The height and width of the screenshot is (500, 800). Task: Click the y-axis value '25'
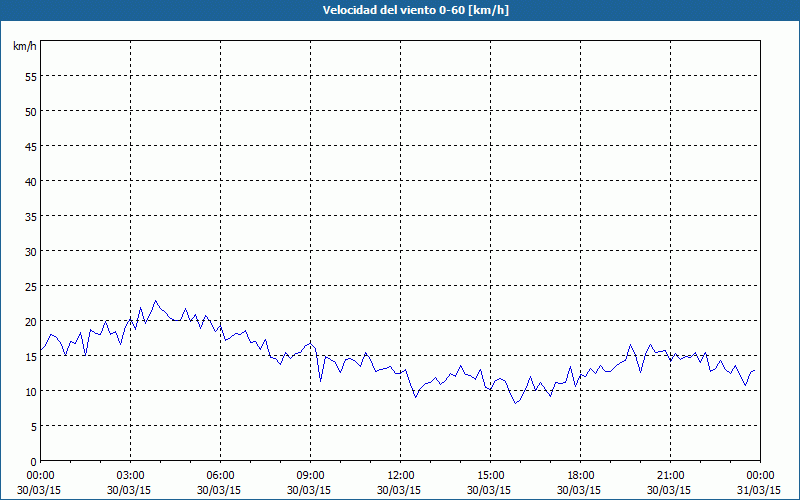tap(31, 287)
